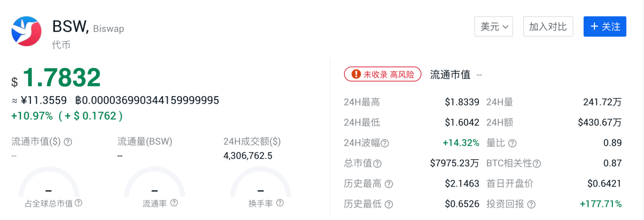Viewport: 644px width, 220px height.
Task: Click help icon beside 换手率
Action: (x=280, y=203)
